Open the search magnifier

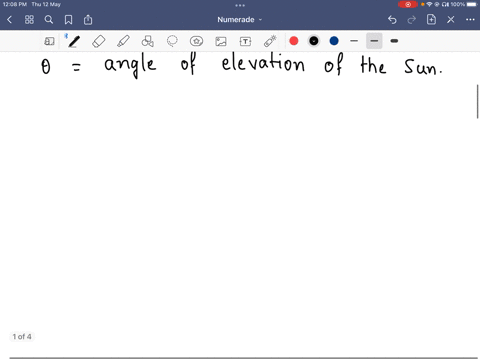point(49,20)
